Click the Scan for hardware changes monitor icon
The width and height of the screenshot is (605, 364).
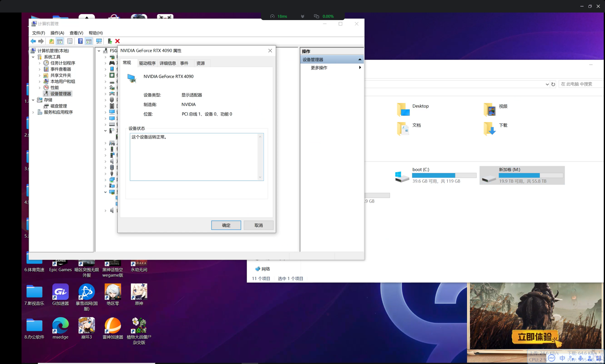pyautogui.click(x=99, y=41)
